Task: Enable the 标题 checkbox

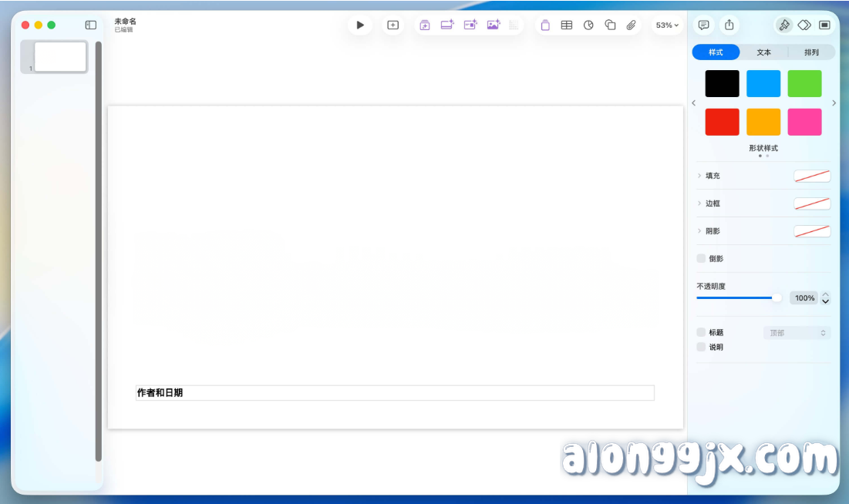Action: [702, 333]
